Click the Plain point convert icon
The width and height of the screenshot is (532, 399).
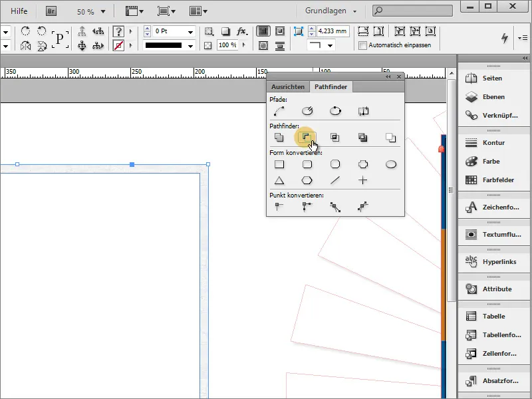pyautogui.click(x=279, y=206)
